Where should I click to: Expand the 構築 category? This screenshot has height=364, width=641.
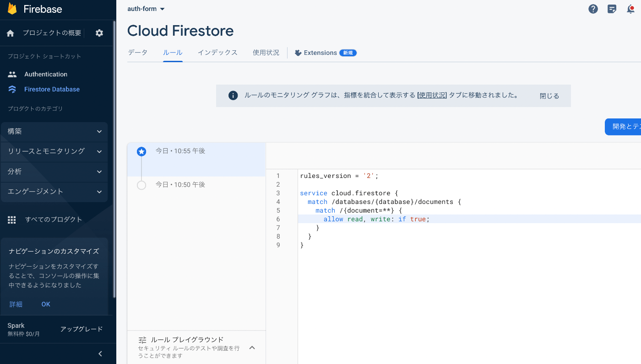pyautogui.click(x=54, y=131)
